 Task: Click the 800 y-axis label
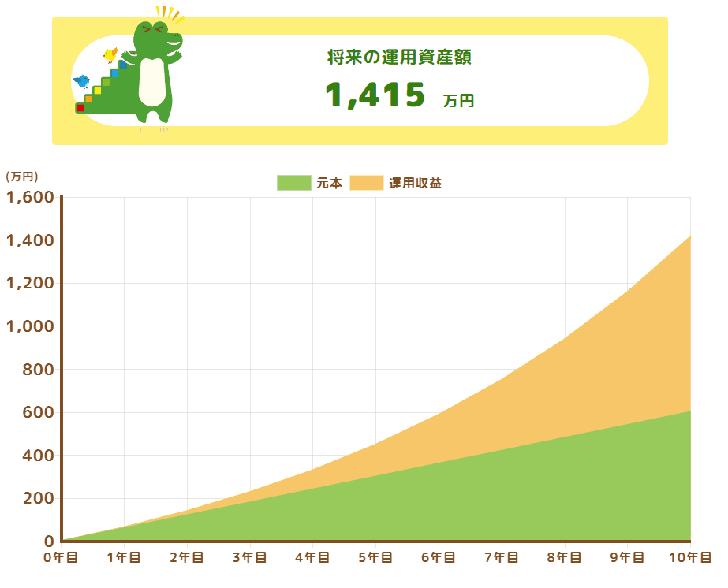click(x=39, y=370)
